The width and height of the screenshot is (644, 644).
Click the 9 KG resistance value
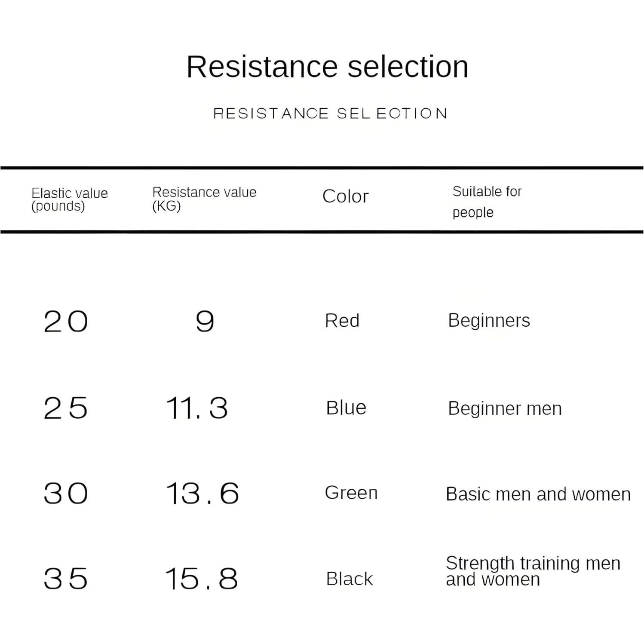pyautogui.click(x=205, y=322)
